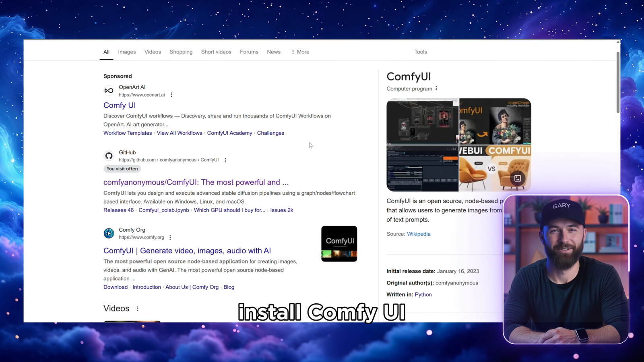Open the Releases 46 sitelink

[118, 210]
